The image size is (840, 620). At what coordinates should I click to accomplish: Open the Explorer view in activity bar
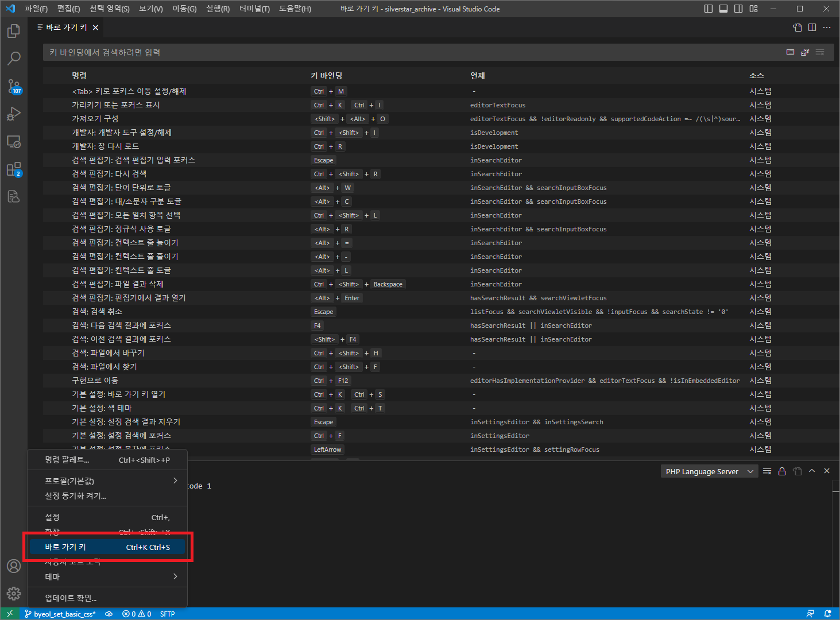(x=14, y=31)
